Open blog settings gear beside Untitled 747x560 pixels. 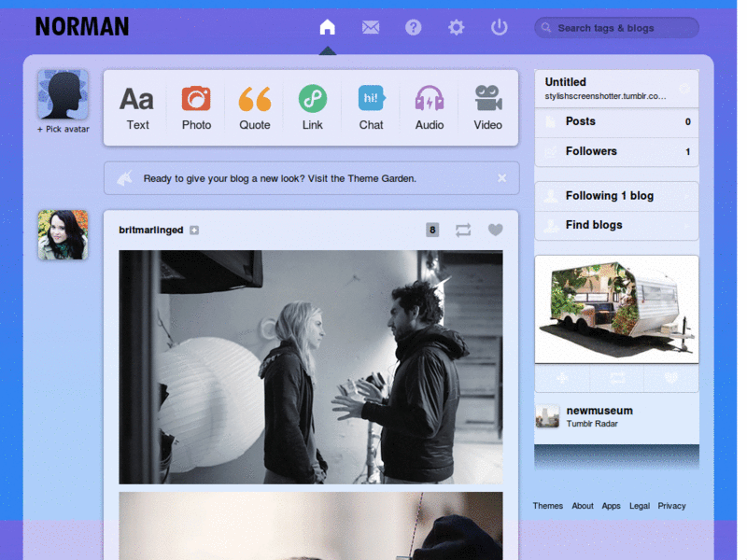point(684,89)
